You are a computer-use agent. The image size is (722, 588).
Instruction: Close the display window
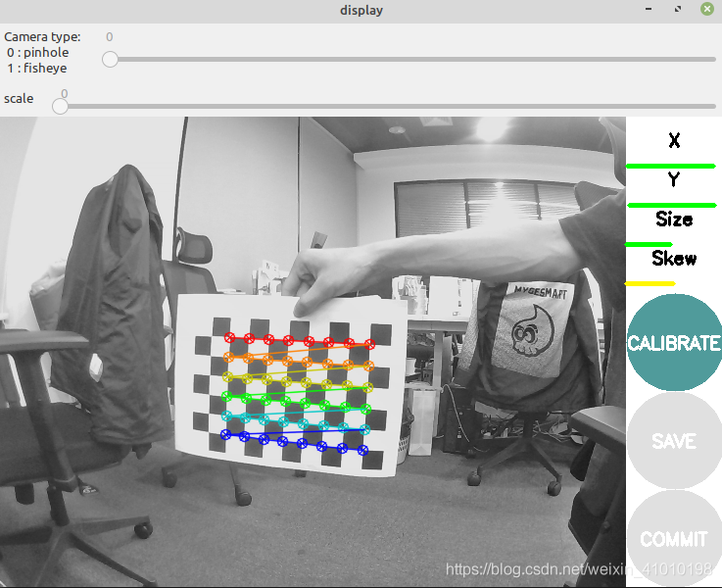707,9
